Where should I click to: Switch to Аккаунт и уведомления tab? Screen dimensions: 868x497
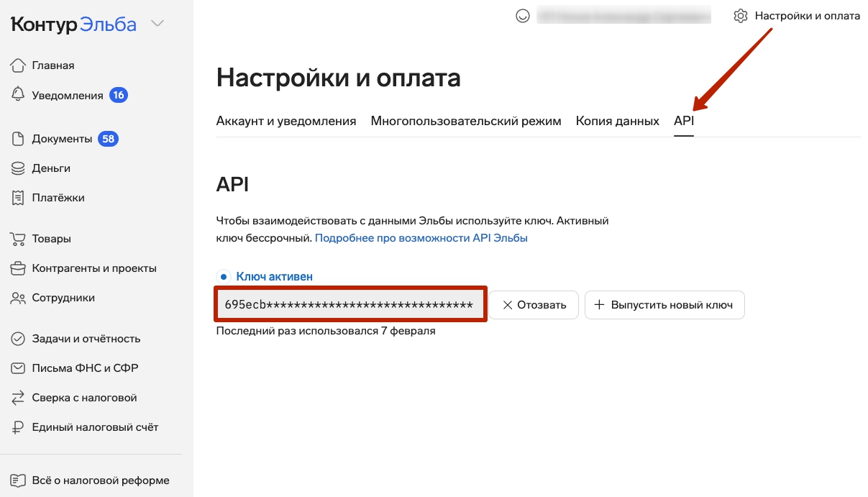(x=286, y=121)
